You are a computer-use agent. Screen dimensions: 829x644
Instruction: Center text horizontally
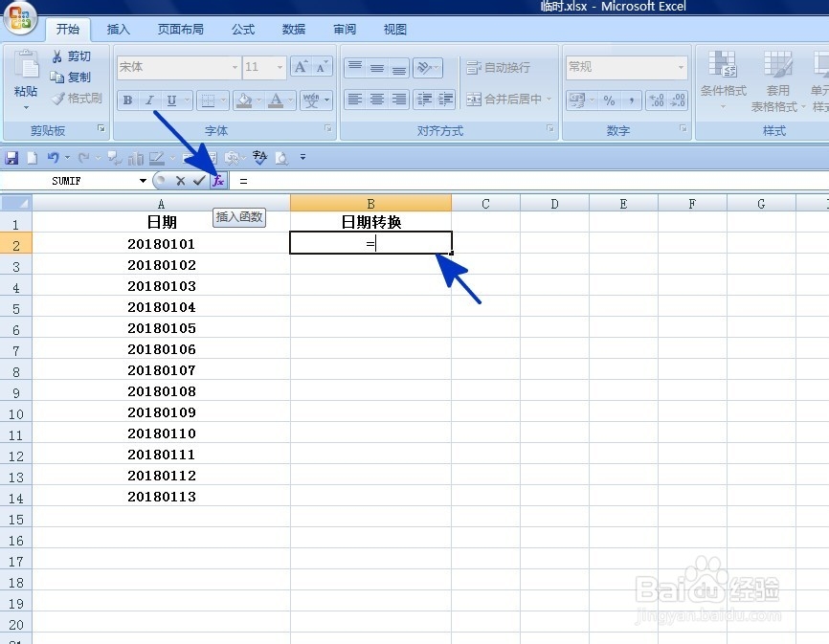point(377,99)
